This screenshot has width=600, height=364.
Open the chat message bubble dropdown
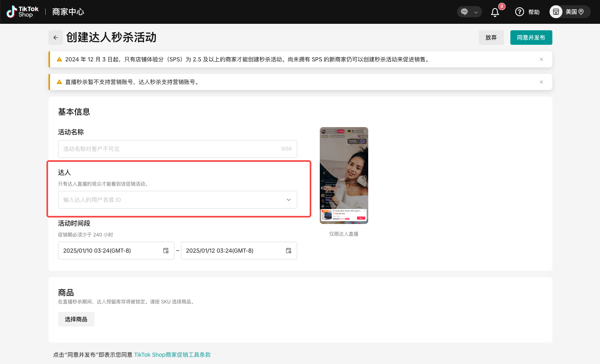pos(469,12)
